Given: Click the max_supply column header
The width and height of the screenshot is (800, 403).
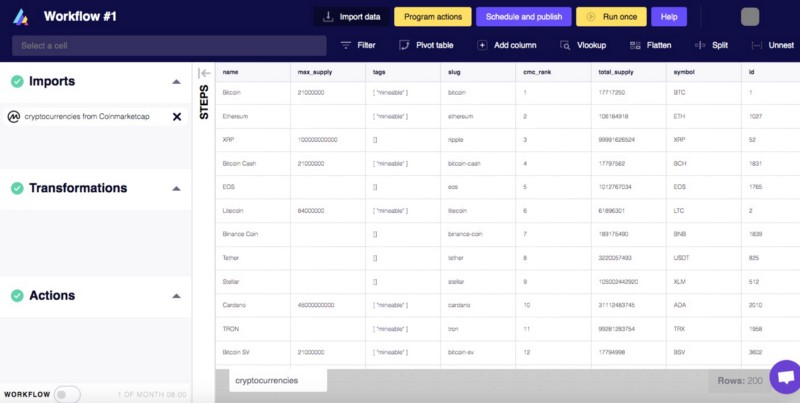Looking at the screenshot, I should [x=328, y=72].
